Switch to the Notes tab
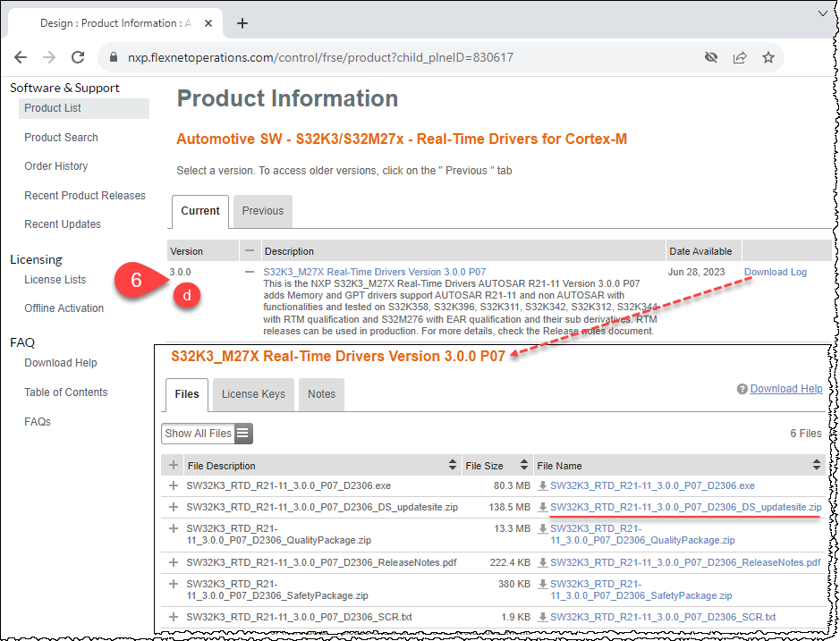The width and height of the screenshot is (840, 641). pos(321,394)
